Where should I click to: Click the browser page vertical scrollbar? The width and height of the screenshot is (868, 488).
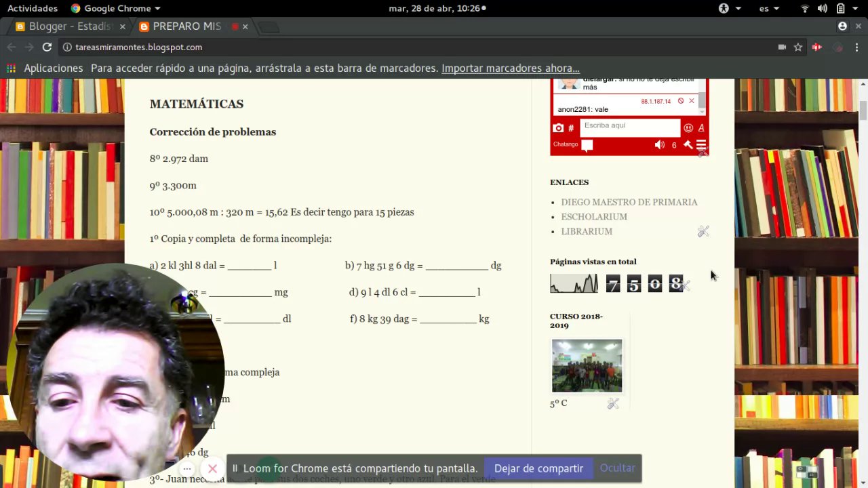pyautogui.click(x=863, y=110)
